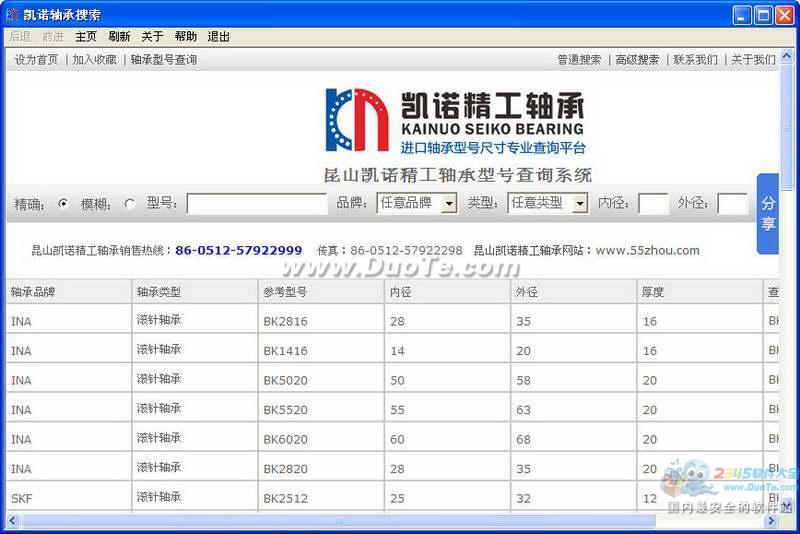
Task: Open the 关于我们 link
Action: pyautogui.click(x=754, y=60)
